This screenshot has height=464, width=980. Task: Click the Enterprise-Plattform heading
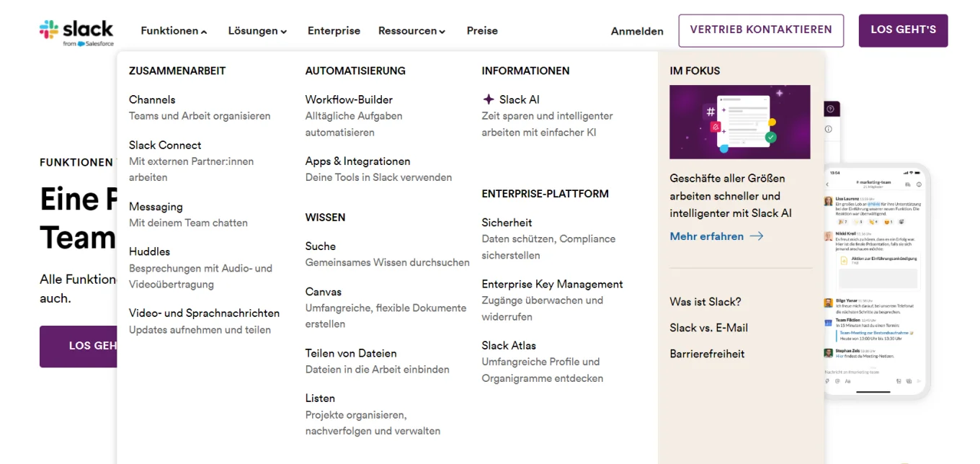[x=545, y=194]
